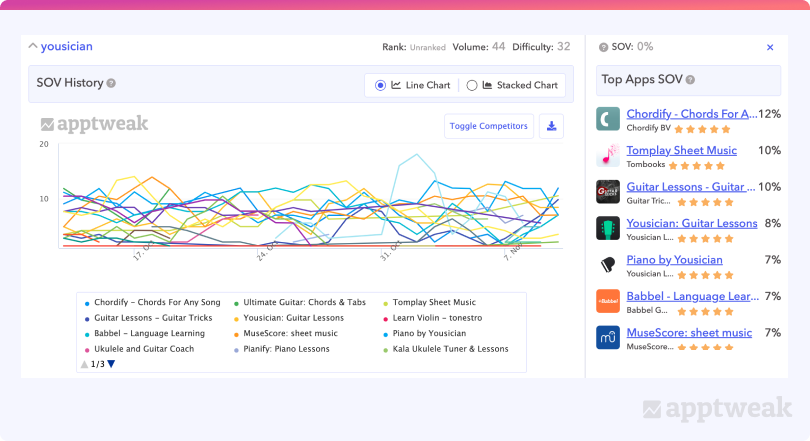The height and width of the screenshot is (441, 810).
Task: Toggle Piano by Yousician legend entry
Action: 425,334
